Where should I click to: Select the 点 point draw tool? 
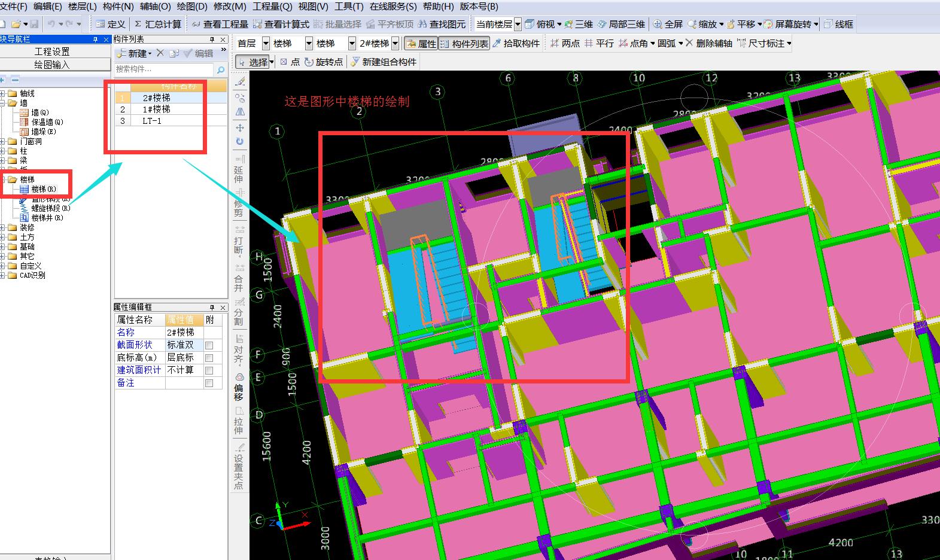coord(290,62)
